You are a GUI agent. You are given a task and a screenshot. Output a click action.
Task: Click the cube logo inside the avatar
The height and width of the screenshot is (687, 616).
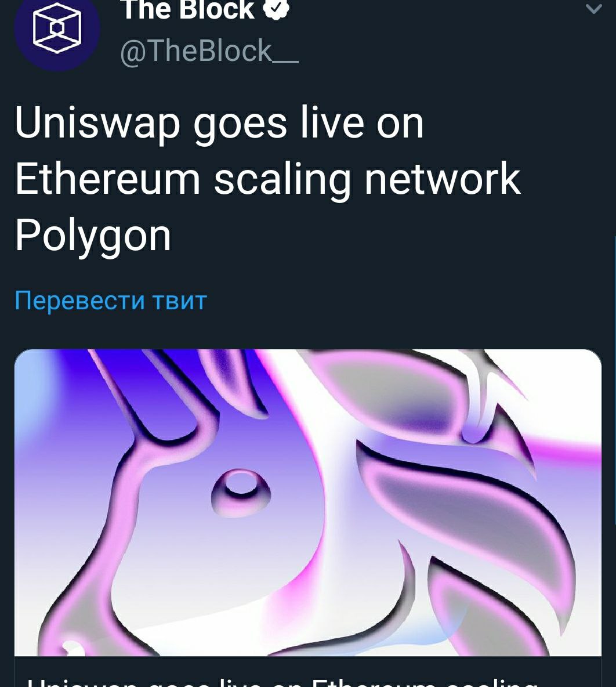(x=57, y=28)
